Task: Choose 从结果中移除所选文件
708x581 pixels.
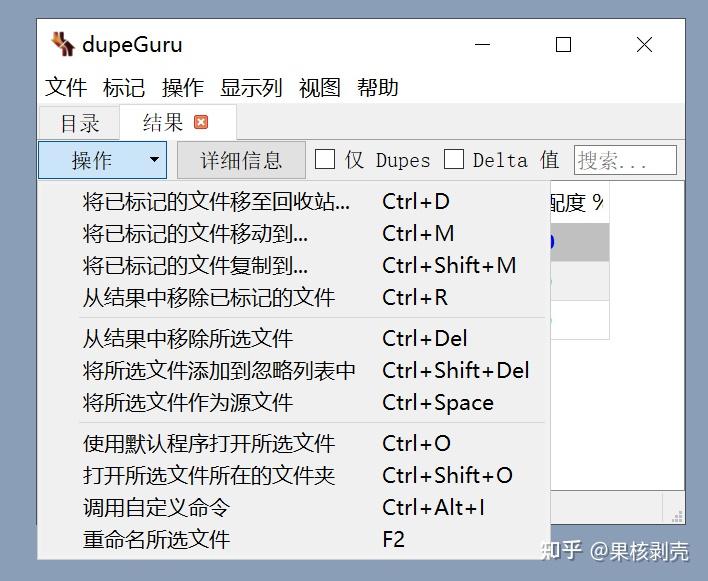Action: pyautogui.click(x=293, y=339)
